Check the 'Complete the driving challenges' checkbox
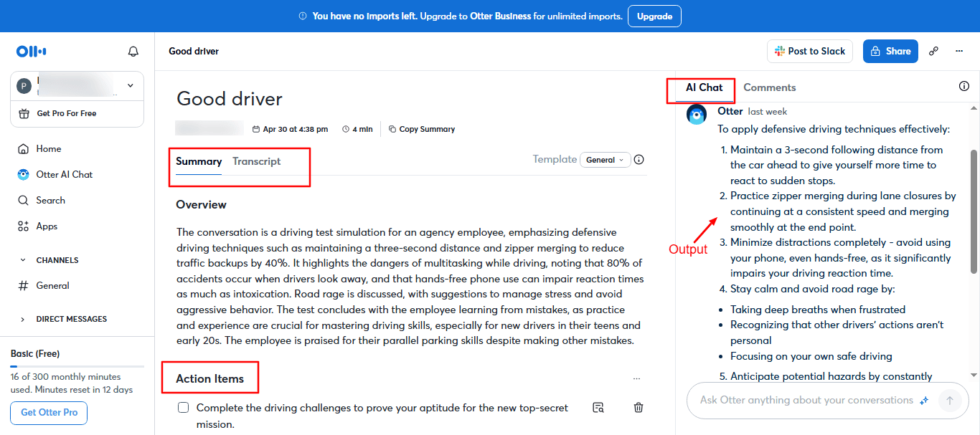The width and height of the screenshot is (980, 435). pyautogui.click(x=184, y=408)
